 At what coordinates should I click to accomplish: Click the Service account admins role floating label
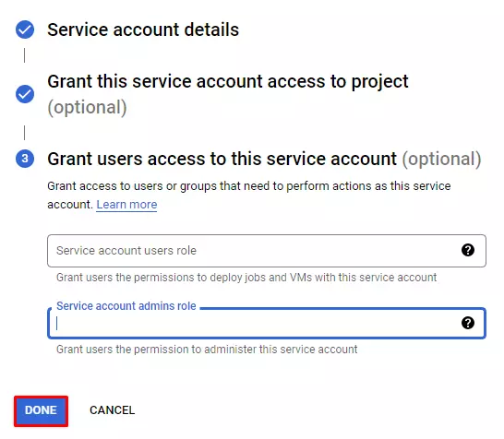pyautogui.click(x=126, y=305)
